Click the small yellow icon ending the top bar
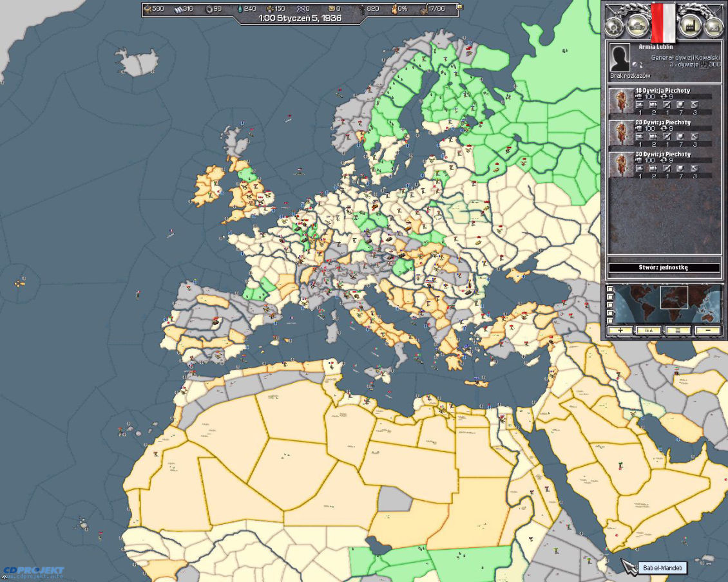728x582 pixels. tap(459, 8)
